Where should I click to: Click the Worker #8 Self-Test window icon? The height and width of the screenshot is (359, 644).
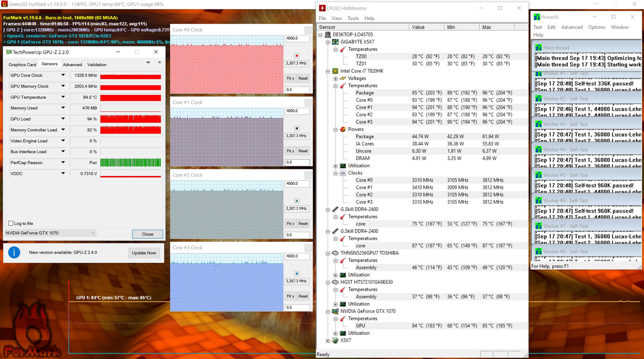pos(538,252)
